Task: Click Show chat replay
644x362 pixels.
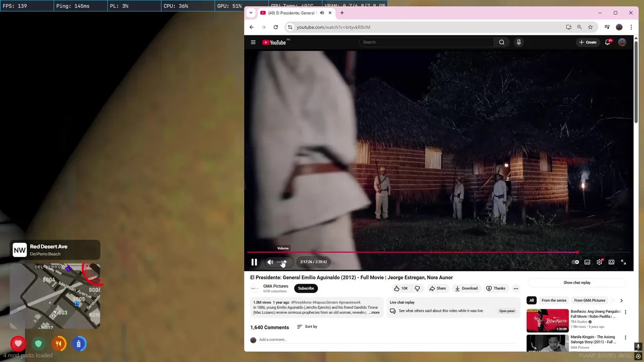Action: point(577,283)
